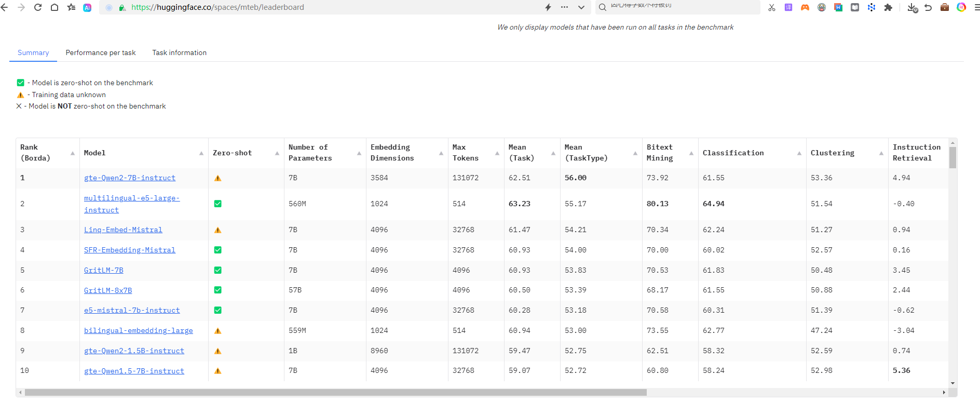Open the gte-Qwen2-7B-instruct model link
The height and width of the screenshot is (402, 980).
130,178
